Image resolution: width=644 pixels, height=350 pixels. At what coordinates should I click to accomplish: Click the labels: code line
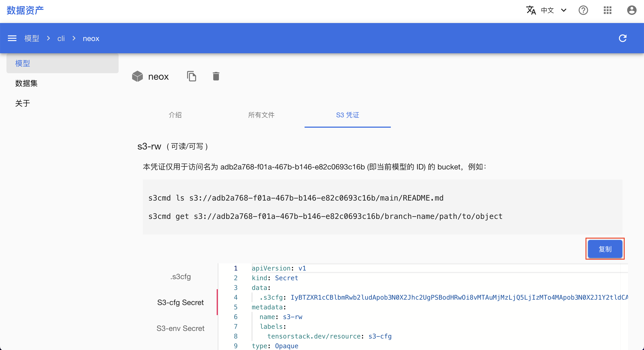[x=273, y=326]
